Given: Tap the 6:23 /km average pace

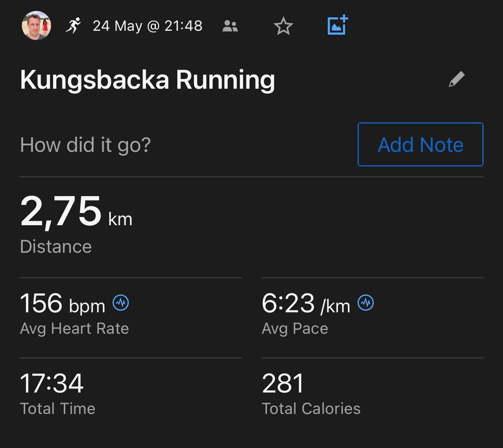Looking at the screenshot, I should tap(306, 303).
